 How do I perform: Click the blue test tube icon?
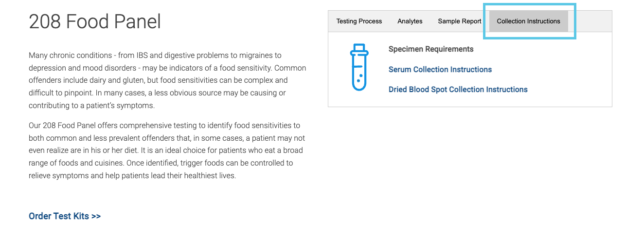[x=359, y=67]
